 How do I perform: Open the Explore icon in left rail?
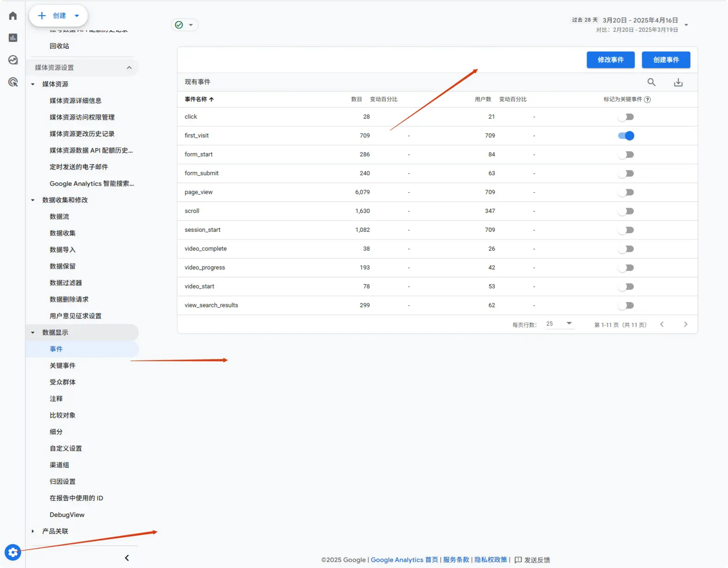13,60
